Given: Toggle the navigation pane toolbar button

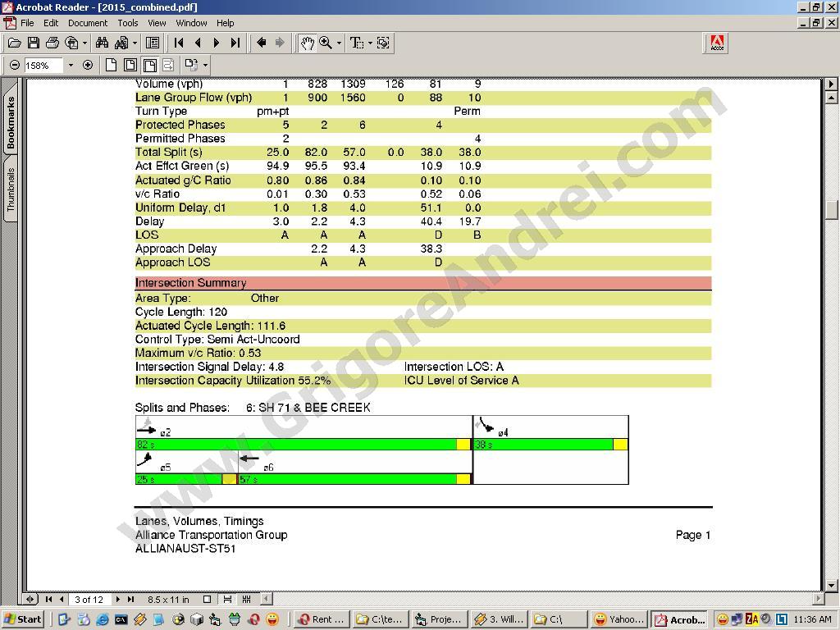Looking at the screenshot, I should 153,43.
